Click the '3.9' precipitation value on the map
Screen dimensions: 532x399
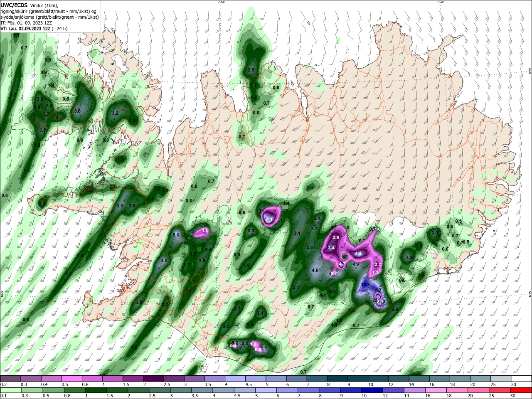(x=120, y=206)
